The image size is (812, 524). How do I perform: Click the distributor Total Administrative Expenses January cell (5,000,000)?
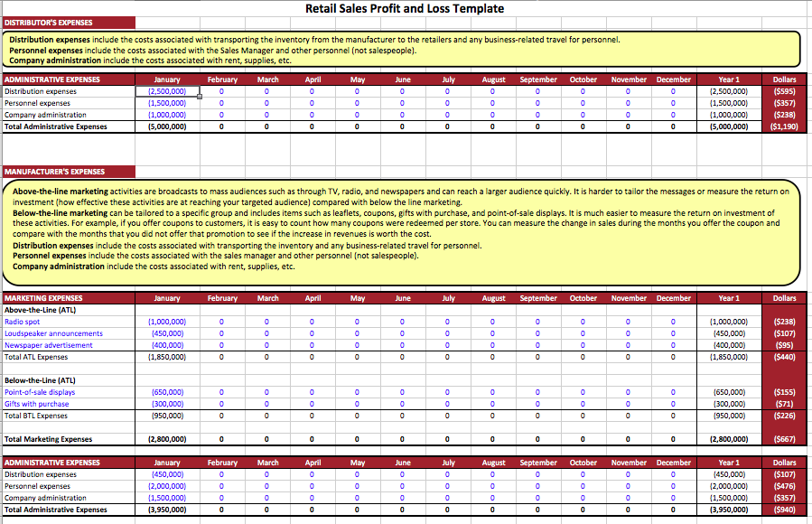pos(167,126)
